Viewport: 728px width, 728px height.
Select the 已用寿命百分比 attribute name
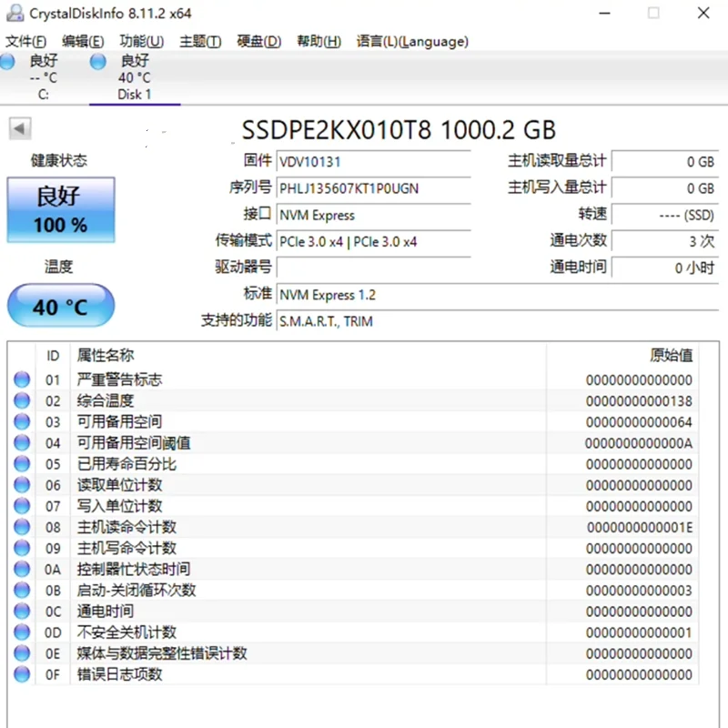coord(126,463)
